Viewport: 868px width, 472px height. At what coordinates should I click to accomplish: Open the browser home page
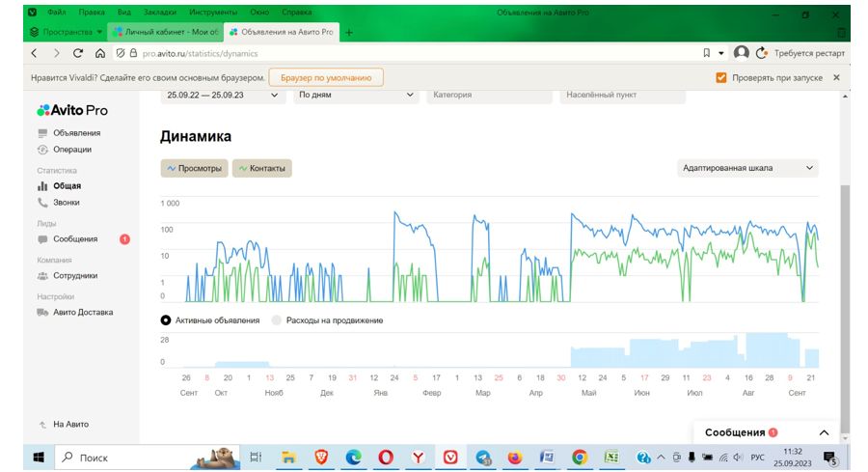click(100, 53)
